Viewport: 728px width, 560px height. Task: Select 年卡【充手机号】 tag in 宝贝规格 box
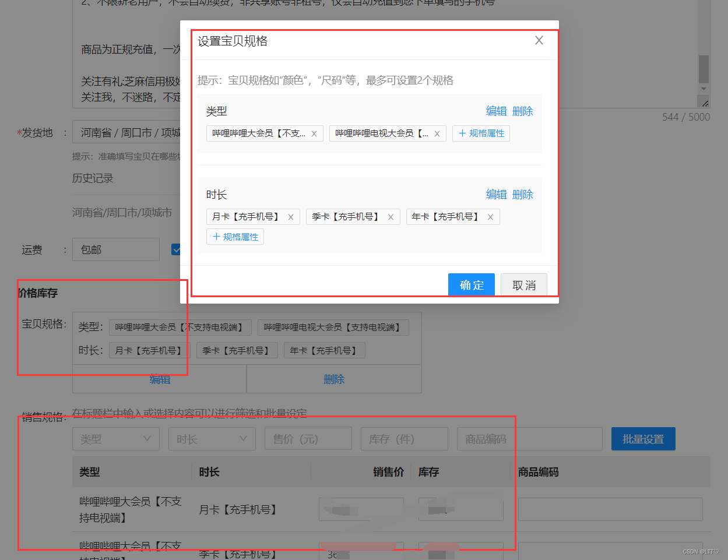tap(324, 350)
